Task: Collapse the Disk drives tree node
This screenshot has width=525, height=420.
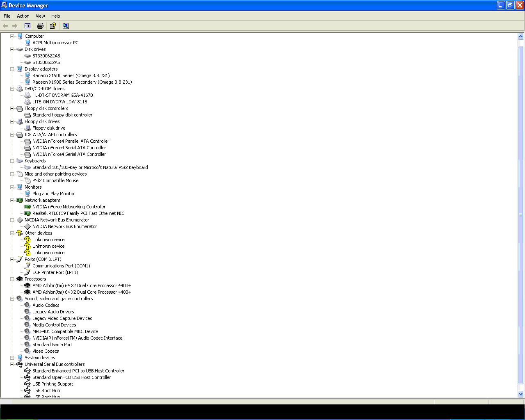Action: click(12, 49)
